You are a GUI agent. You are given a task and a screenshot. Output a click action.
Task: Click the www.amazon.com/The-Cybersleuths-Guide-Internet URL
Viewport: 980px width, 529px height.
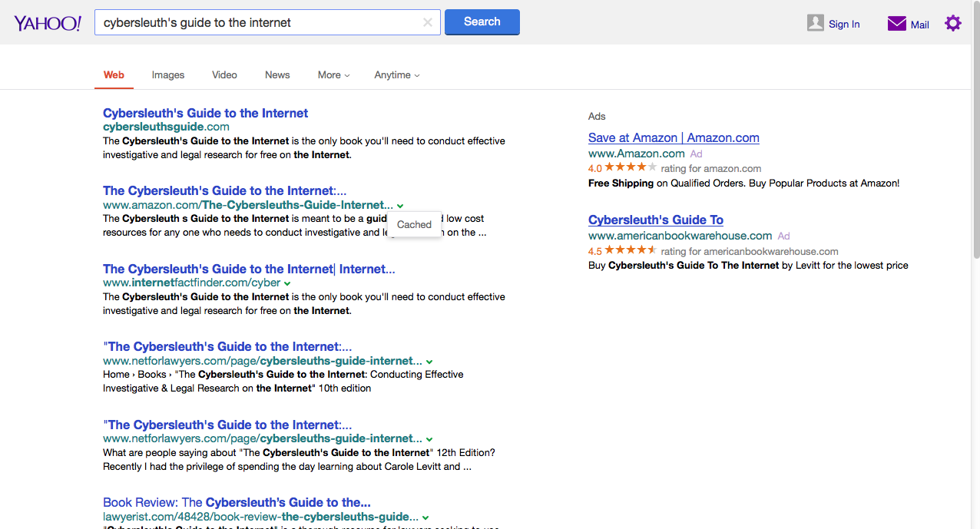[x=248, y=205]
